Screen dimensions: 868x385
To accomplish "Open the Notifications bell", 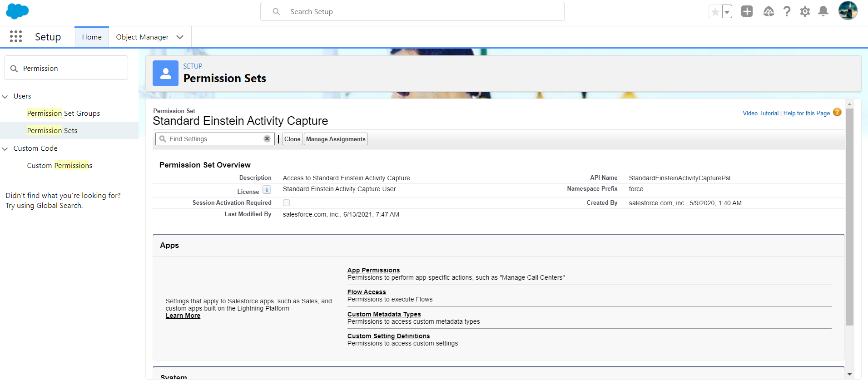I will [x=823, y=11].
